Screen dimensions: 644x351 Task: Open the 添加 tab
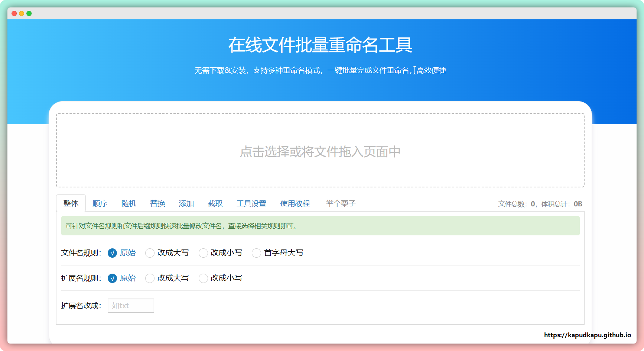click(x=186, y=203)
